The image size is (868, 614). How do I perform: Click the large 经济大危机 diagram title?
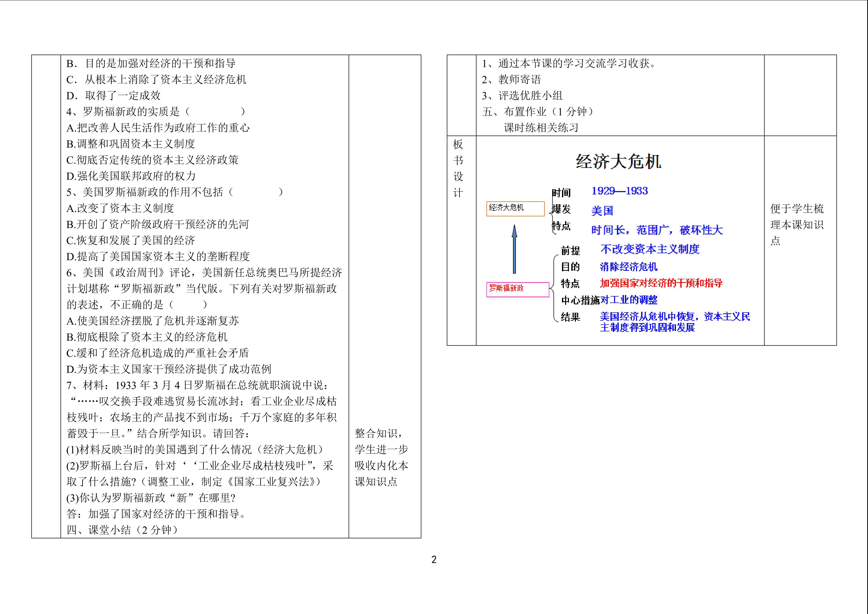pos(618,162)
